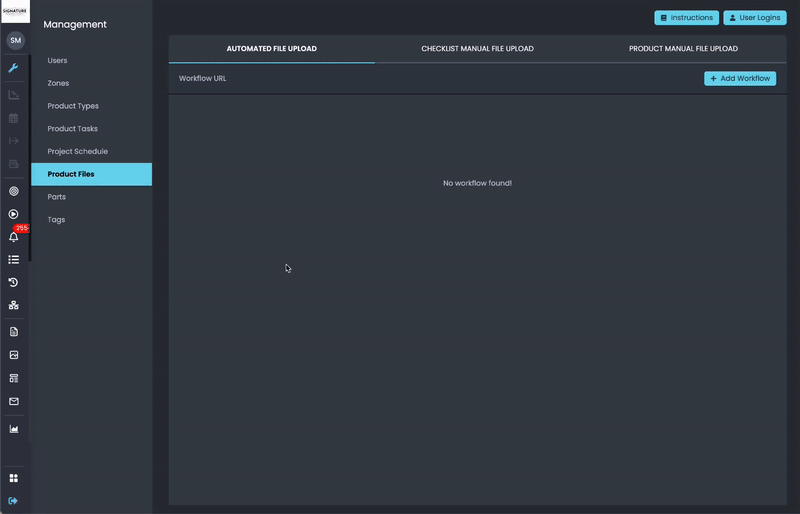This screenshot has width=800, height=514.
Task: Click the Add Workflow button
Action: [x=740, y=78]
